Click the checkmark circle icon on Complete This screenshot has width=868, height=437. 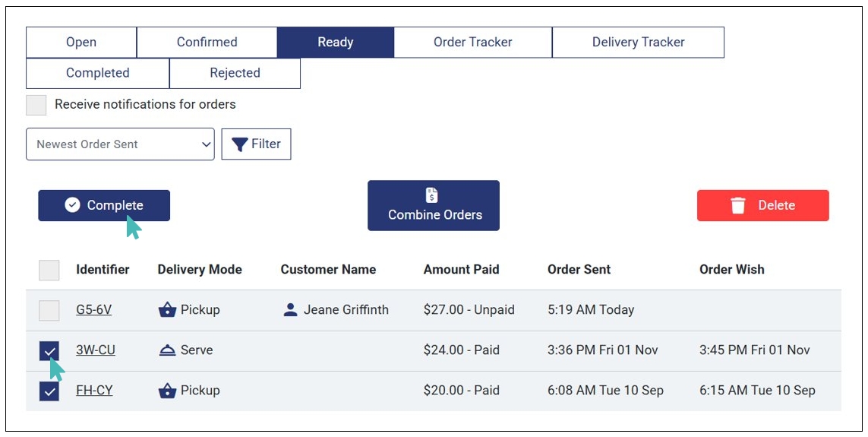coord(72,205)
